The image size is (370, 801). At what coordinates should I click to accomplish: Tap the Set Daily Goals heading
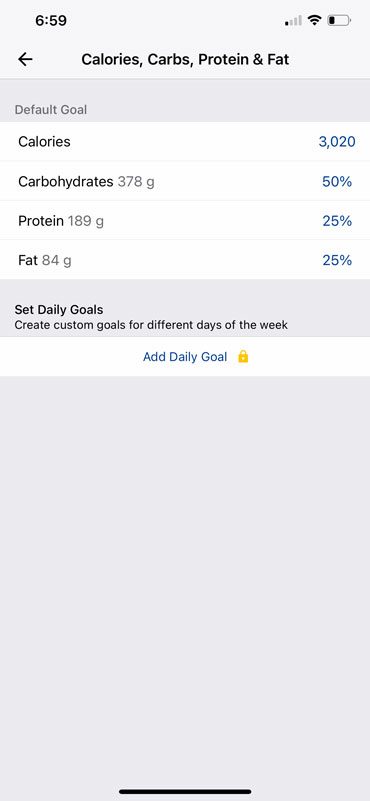coord(59,310)
